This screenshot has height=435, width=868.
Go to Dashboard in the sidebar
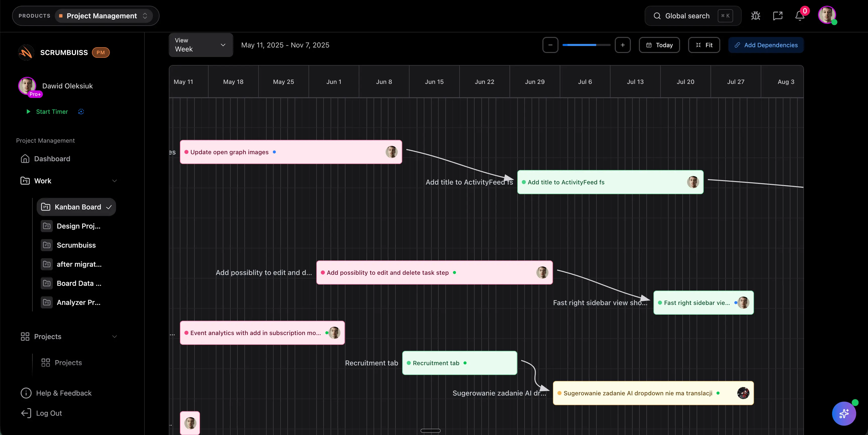pos(52,158)
